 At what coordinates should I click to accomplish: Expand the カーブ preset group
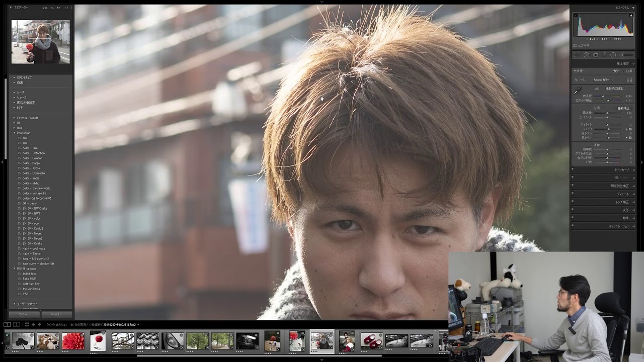coord(14,93)
